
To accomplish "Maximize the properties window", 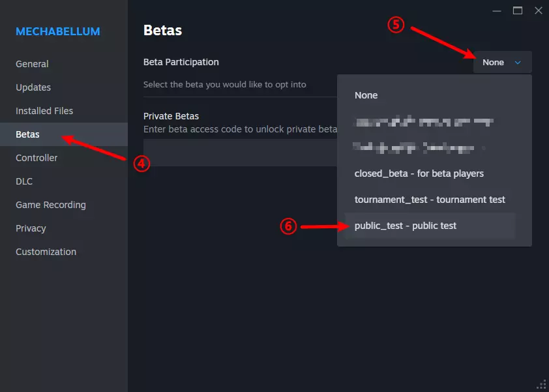I will pos(518,10).
